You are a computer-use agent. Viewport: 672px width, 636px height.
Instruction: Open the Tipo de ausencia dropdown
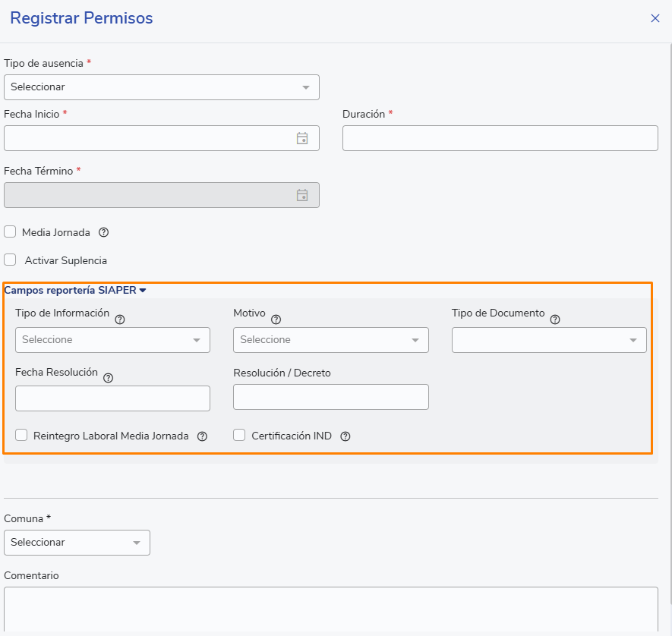point(161,87)
